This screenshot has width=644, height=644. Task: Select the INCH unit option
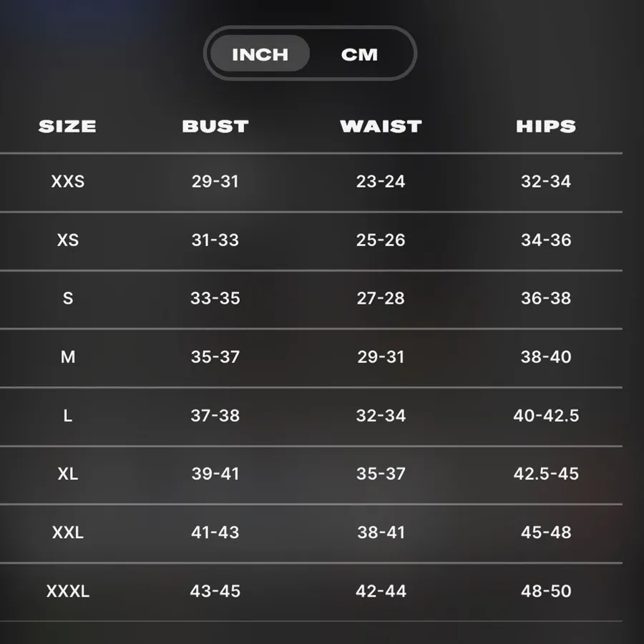[x=260, y=54]
